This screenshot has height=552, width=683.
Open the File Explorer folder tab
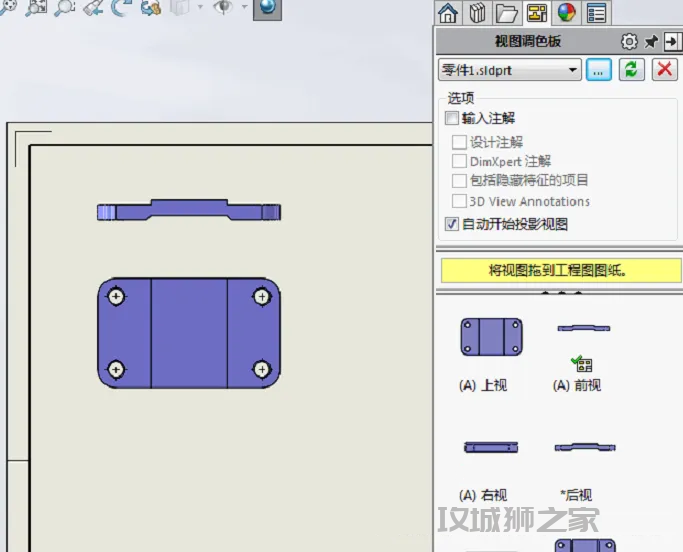click(506, 12)
